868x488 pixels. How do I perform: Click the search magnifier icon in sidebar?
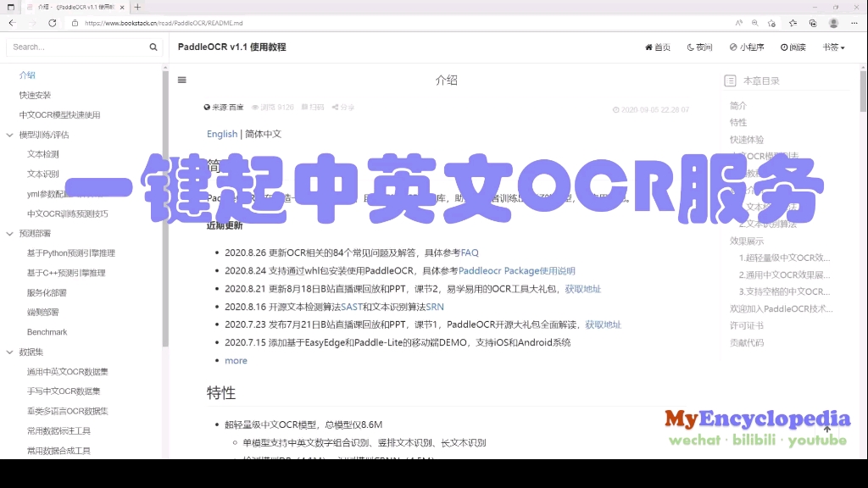point(153,47)
